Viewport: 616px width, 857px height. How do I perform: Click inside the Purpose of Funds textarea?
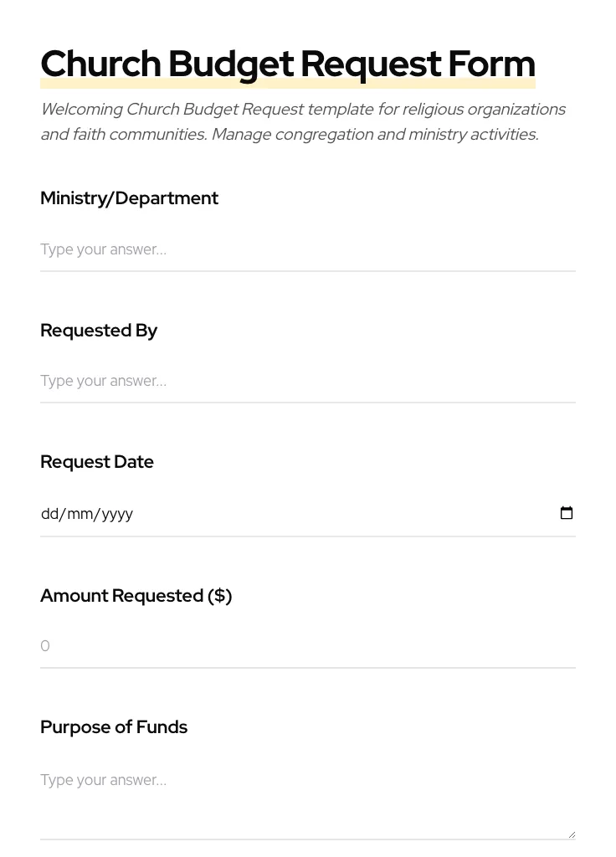(x=307, y=795)
